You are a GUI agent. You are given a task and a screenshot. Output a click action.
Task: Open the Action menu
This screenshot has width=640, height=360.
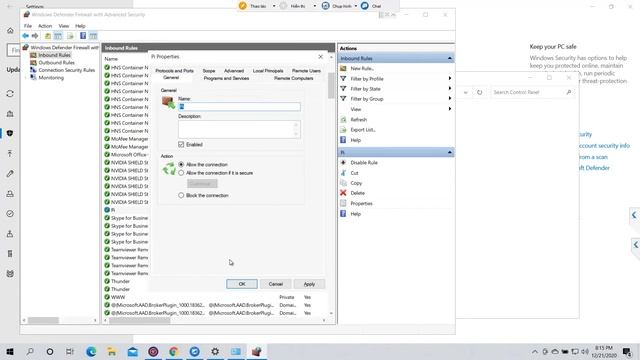(x=45, y=26)
